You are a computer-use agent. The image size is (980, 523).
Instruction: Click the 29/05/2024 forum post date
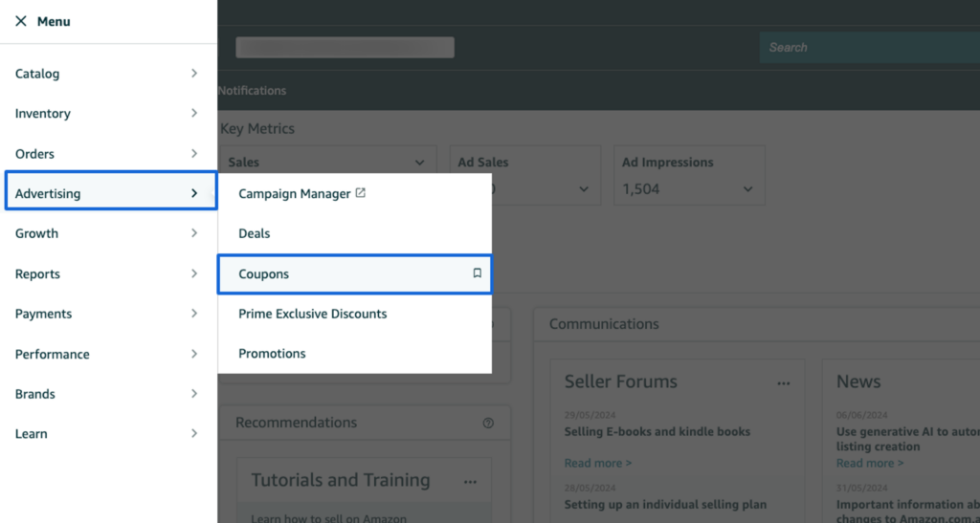590,415
